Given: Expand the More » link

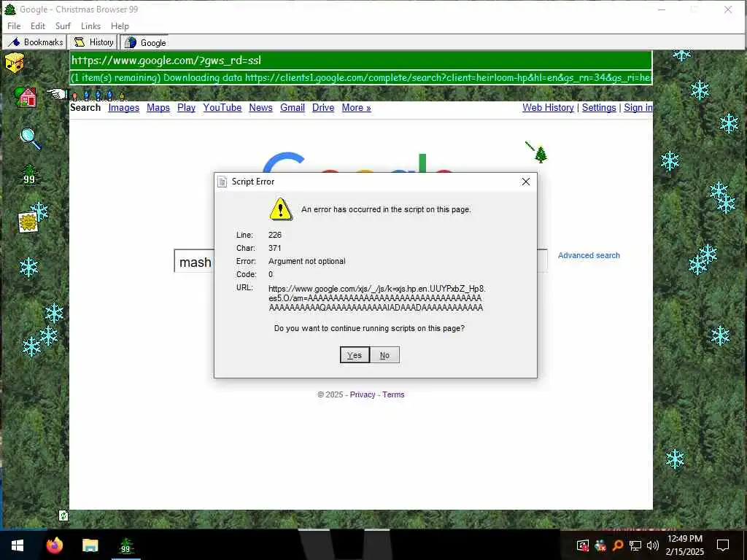Looking at the screenshot, I should coord(356,108).
